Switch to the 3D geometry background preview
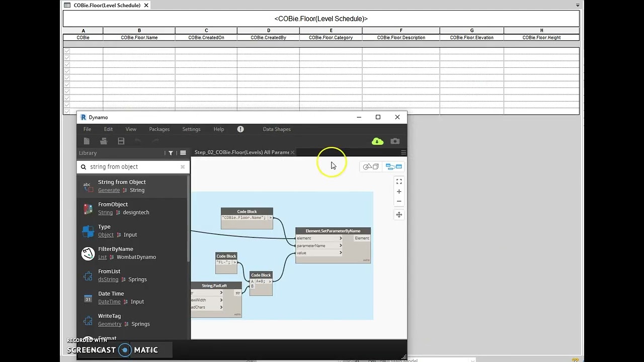The image size is (644, 362). (x=371, y=166)
